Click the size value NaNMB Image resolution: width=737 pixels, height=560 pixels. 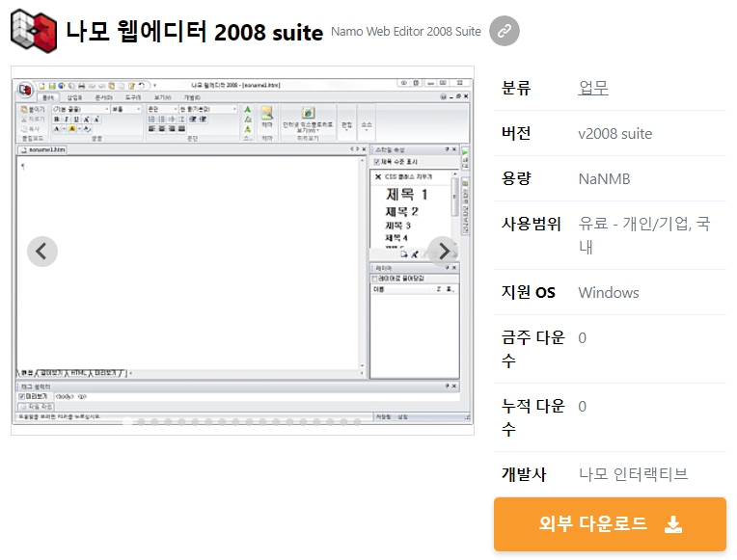604,179
